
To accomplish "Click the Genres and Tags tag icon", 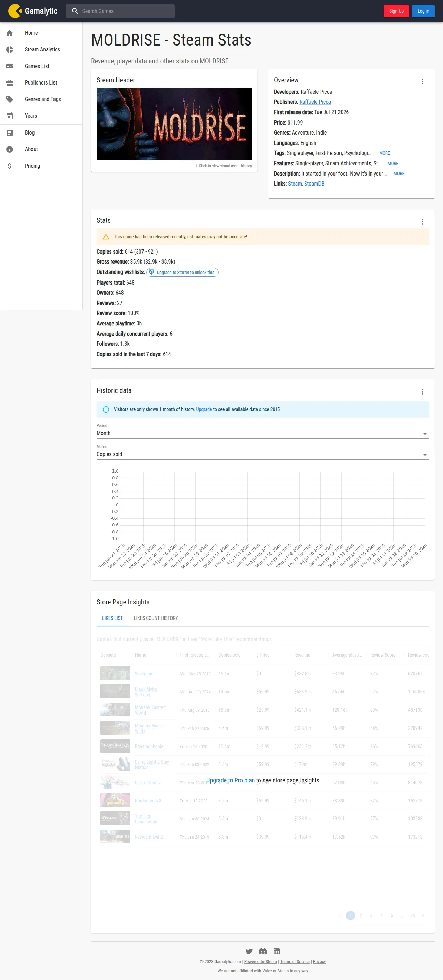I will tap(10, 99).
